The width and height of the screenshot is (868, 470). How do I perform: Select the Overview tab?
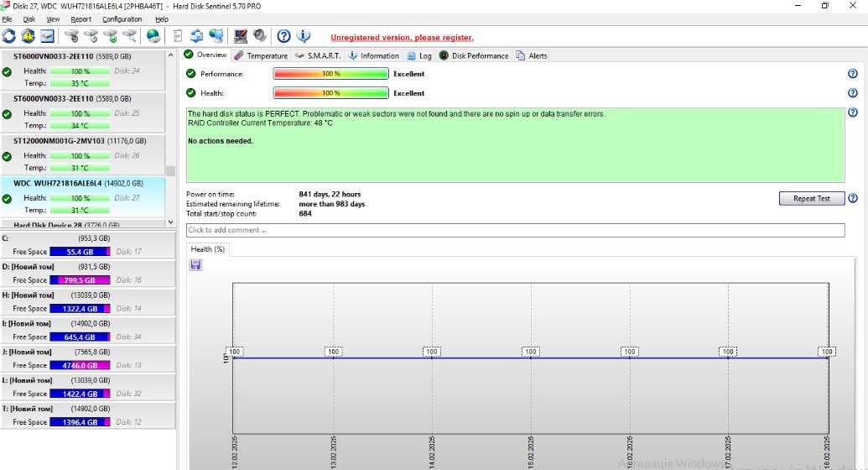click(205, 55)
